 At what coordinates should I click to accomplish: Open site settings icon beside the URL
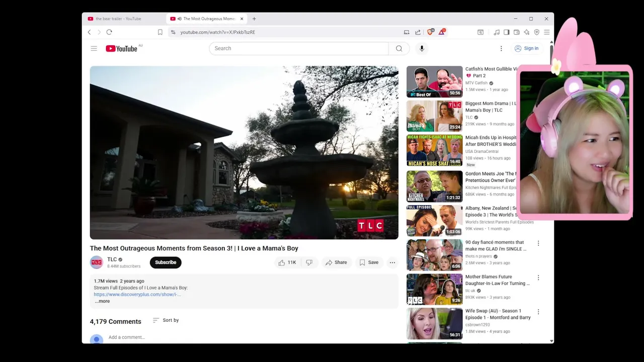[173, 32]
